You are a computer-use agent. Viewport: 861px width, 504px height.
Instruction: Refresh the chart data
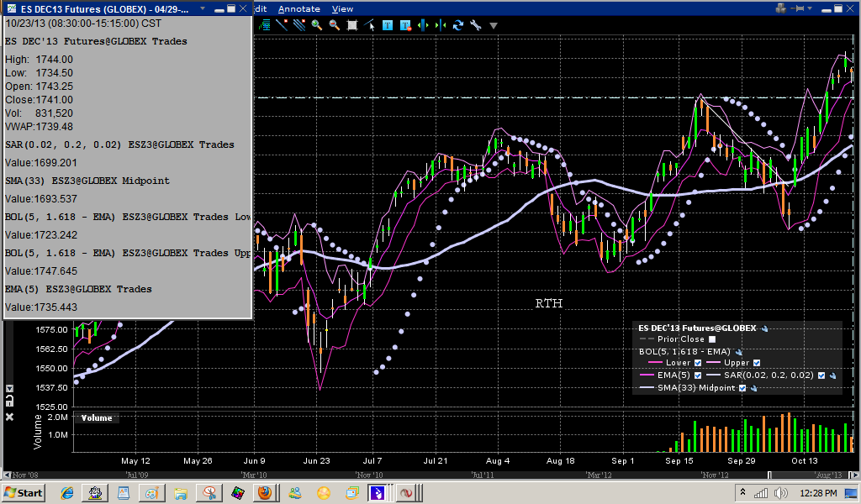[x=458, y=25]
